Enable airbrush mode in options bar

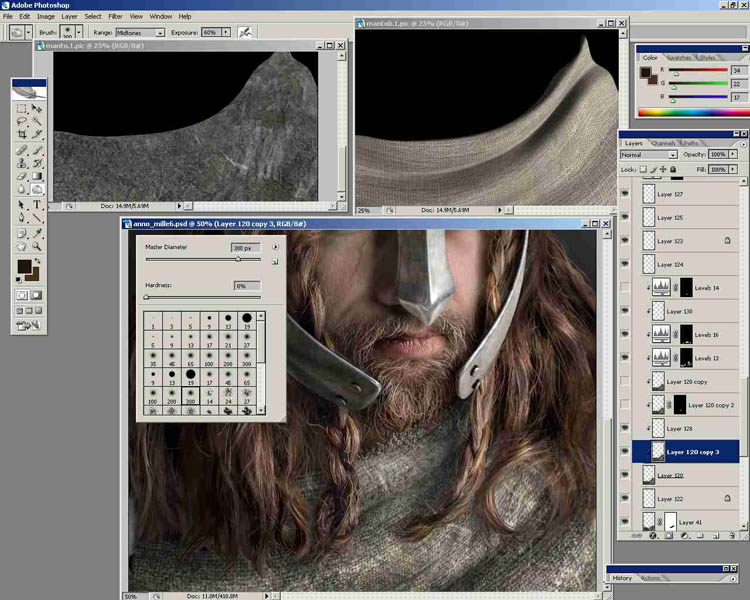click(x=243, y=32)
